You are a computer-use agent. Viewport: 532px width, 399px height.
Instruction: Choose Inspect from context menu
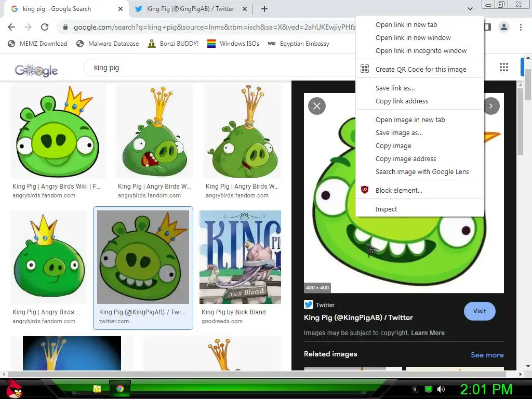click(x=420, y=209)
